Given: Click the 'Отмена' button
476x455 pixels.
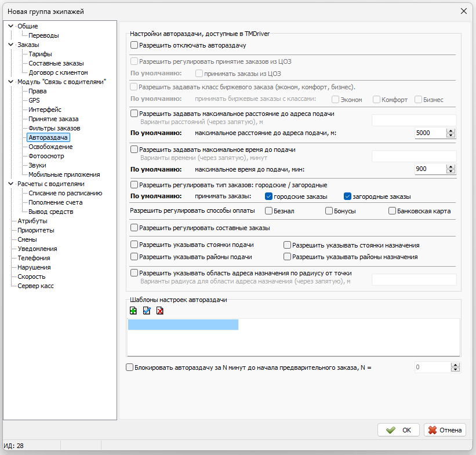Looking at the screenshot, I should 445,430.
